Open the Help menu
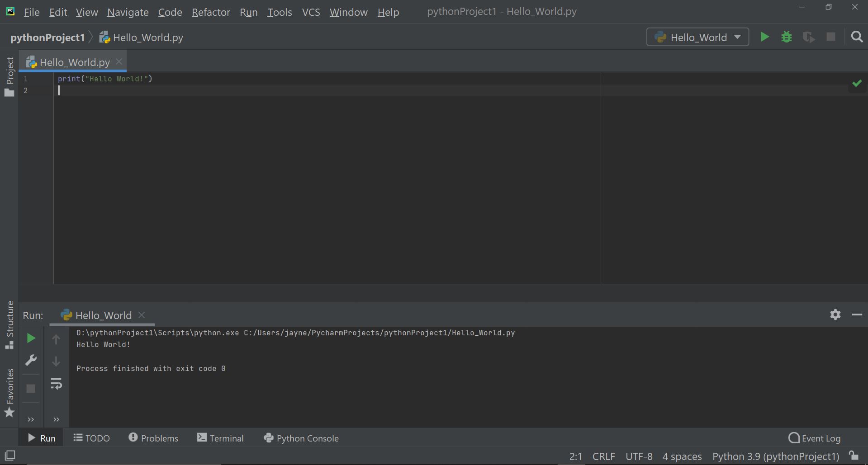 pyautogui.click(x=388, y=12)
